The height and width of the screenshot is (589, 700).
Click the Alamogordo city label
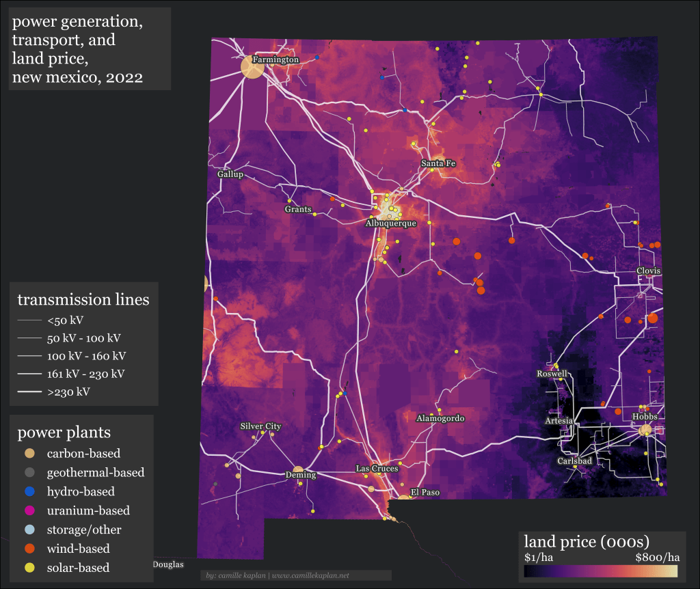click(x=440, y=418)
